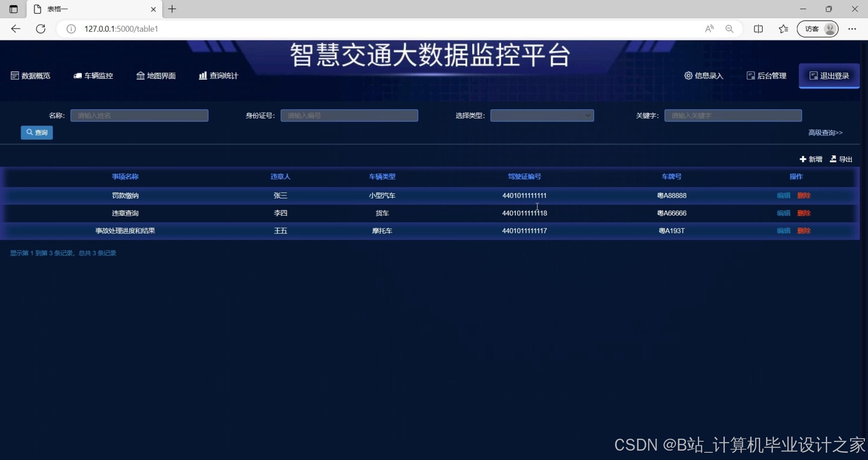Delete the 事故处理进度和结果 row
The width and height of the screenshot is (868, 460).
[804, 230]
